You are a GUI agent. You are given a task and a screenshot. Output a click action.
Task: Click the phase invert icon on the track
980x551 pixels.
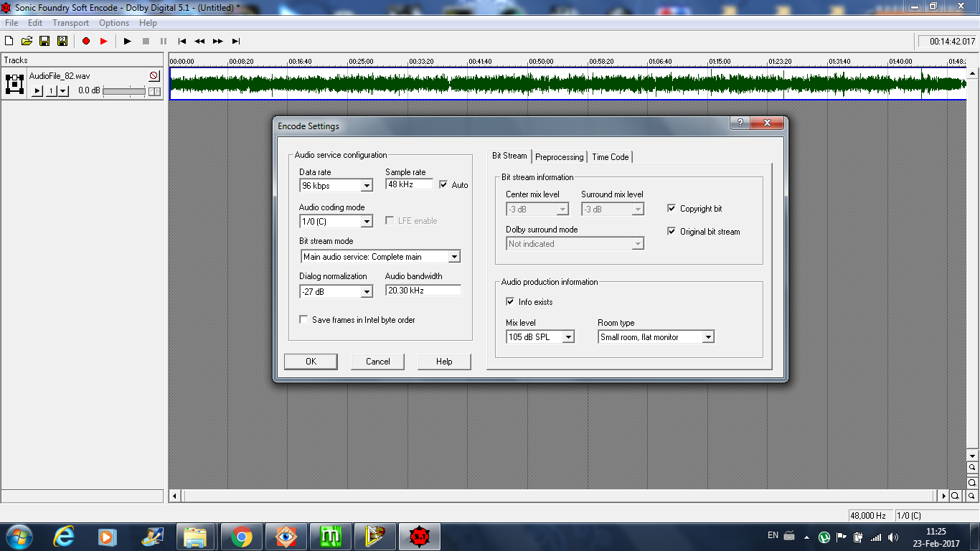[x=154, y=91]
